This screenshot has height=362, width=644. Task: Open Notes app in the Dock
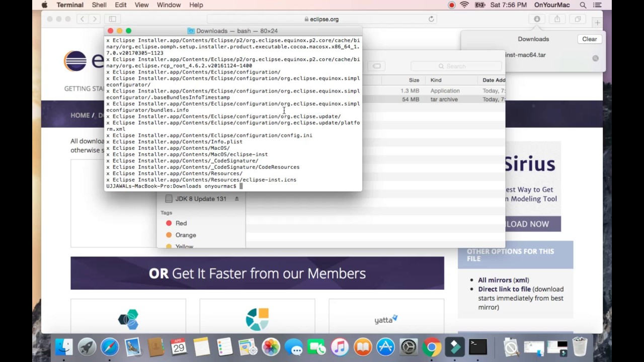point(202,347)
